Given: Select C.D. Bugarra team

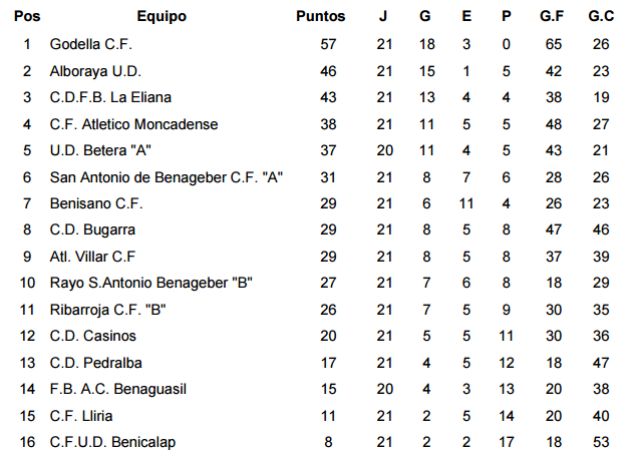Looking at the screenshot, I should [x=92, y=230].
